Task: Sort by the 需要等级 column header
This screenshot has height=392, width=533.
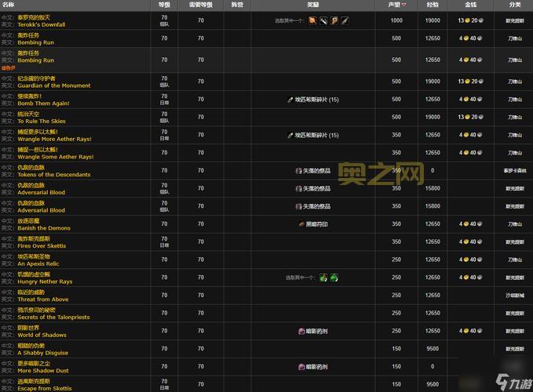Action: click(x=201, y=5)
